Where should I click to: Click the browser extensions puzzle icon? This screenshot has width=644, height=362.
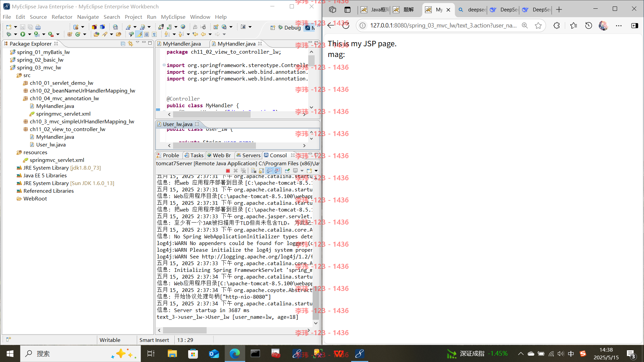(x=556, y=25)
